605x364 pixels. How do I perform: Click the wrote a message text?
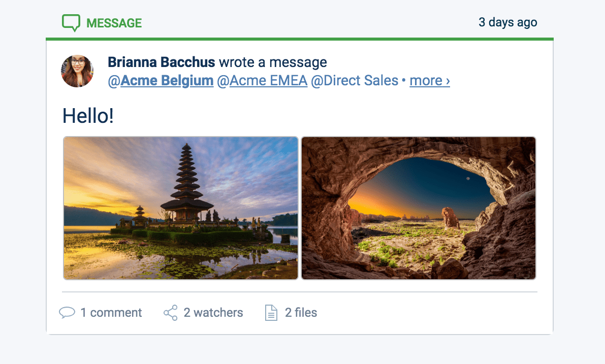click(273, 62)
